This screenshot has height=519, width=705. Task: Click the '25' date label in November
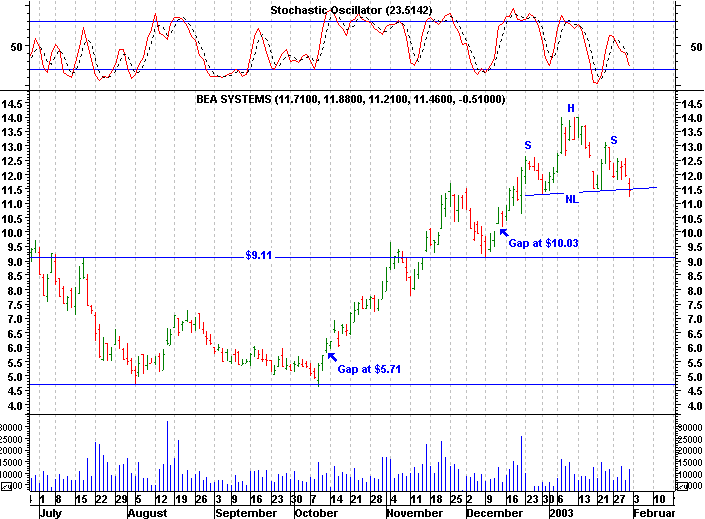coord(456,499)
